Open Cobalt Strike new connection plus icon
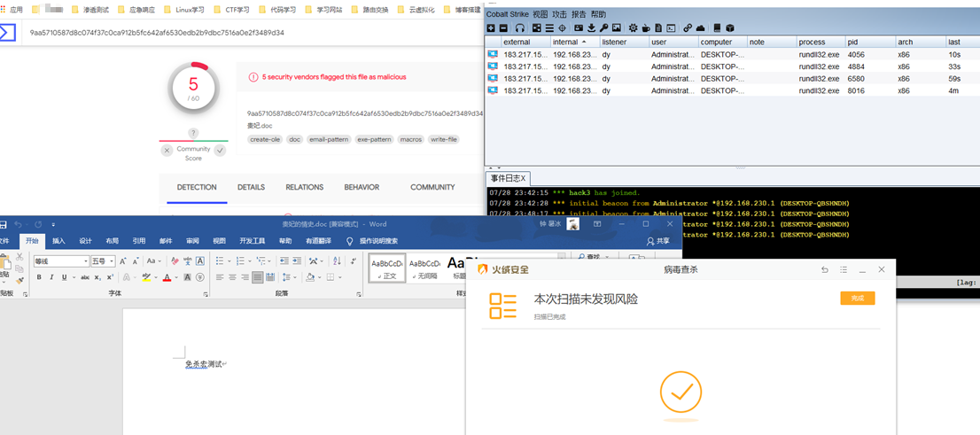 pyautogui.click(x=491, y=28)
